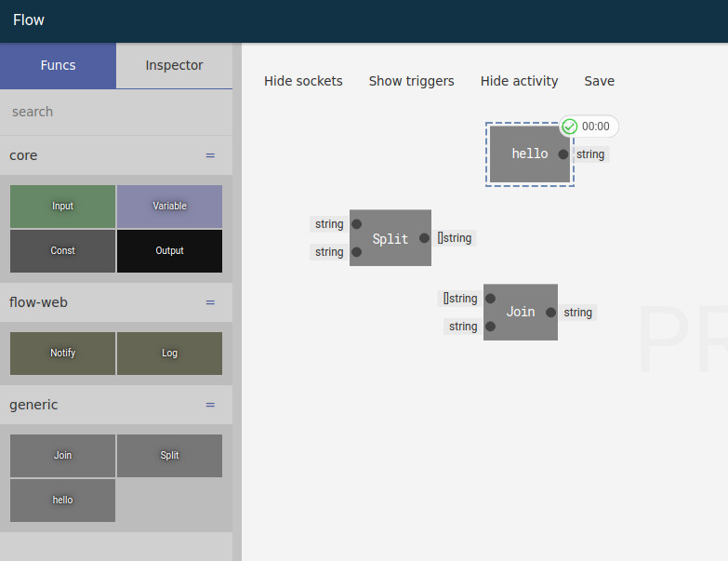Image resolution: width=728 pixels, height=561 pixels.
Task: Collapse the core section
Action: pos(210,155)
